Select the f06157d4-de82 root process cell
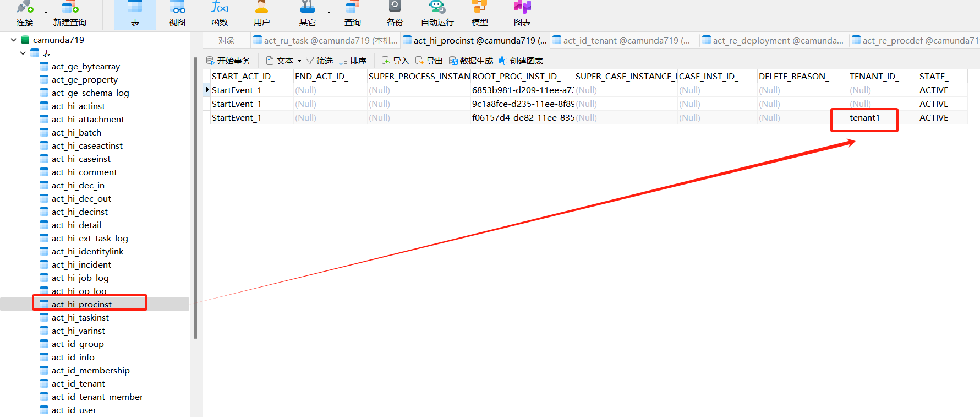This screenshot has width=980, height=417. (x=522, y=117)
